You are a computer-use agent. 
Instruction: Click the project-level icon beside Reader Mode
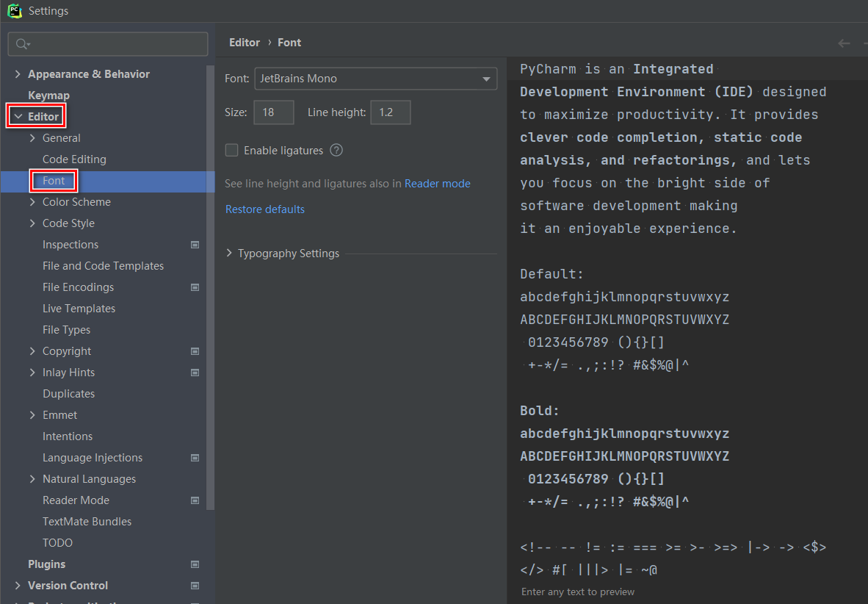[195, 500]
